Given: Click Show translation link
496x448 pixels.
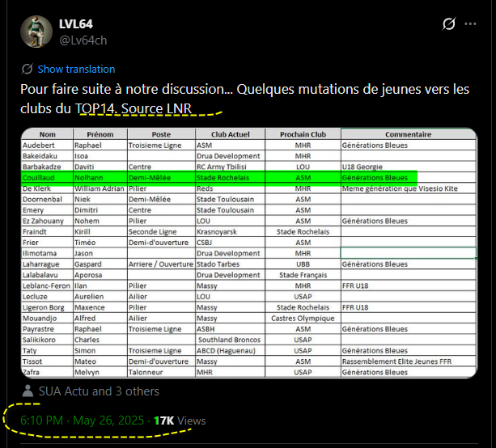Looking at the screenshot, I should pos(76,70).
